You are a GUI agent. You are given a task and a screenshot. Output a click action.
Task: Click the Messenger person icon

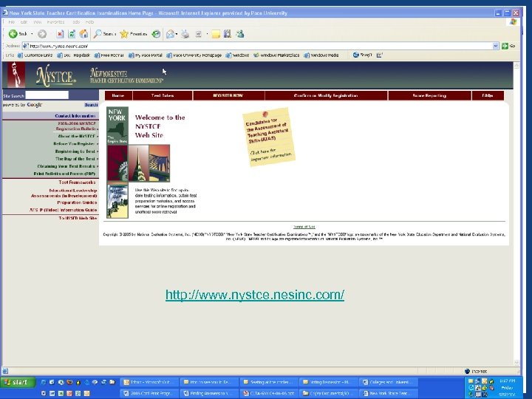240,34
